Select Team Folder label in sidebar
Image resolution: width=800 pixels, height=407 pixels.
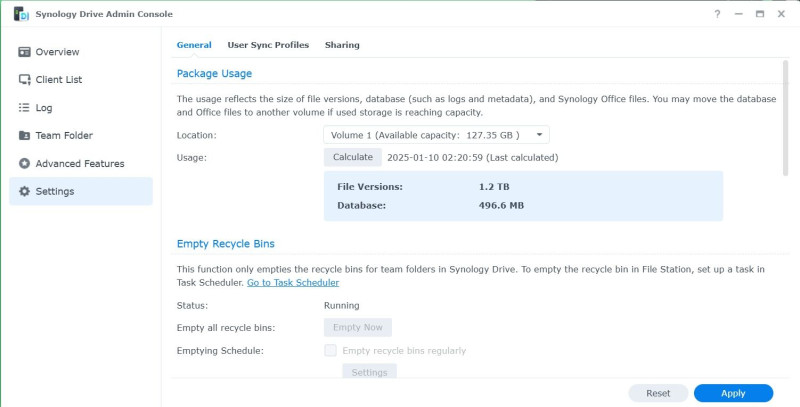pyautogui.click(x=64, y=136)
